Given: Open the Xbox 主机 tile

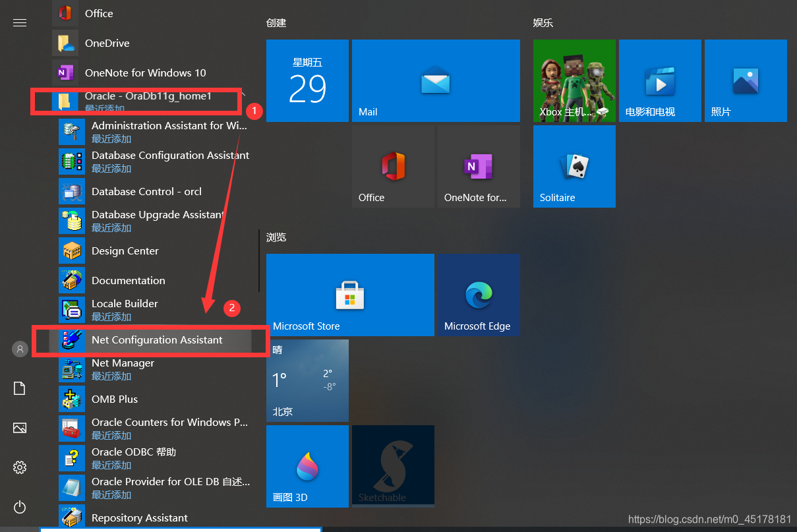Looking at the screenshot, I should [x=574, y=80].
